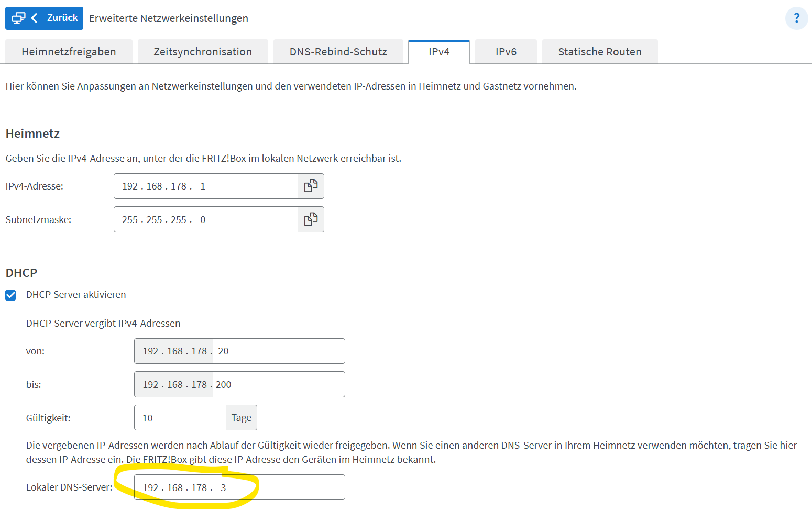This screenshot has width=812, height=511.
Task: Click the IPv4-Adresse input field
Action: pyautogui.click(x=206, y=186)
